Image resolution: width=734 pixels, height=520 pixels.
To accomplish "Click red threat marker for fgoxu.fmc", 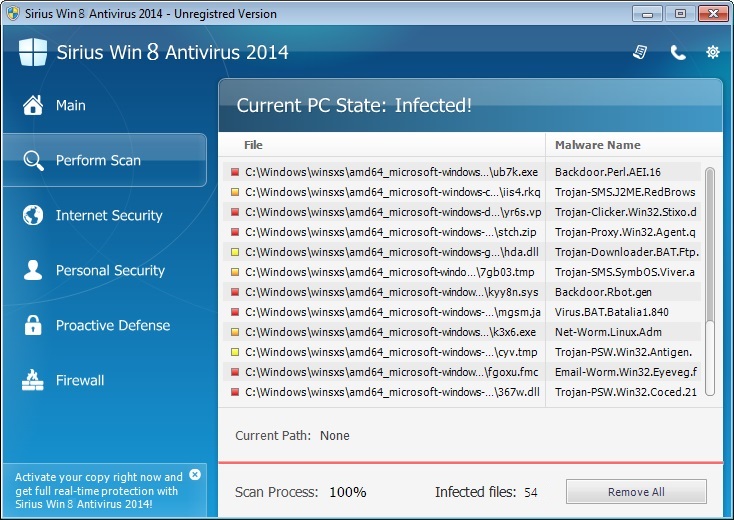I will (235, 372).
